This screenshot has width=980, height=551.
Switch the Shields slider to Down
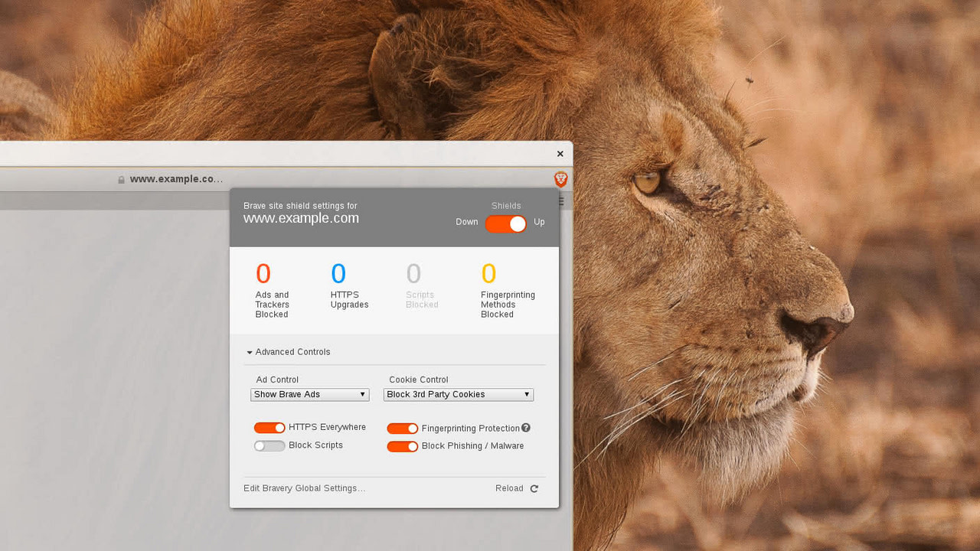tap(505, 222)
